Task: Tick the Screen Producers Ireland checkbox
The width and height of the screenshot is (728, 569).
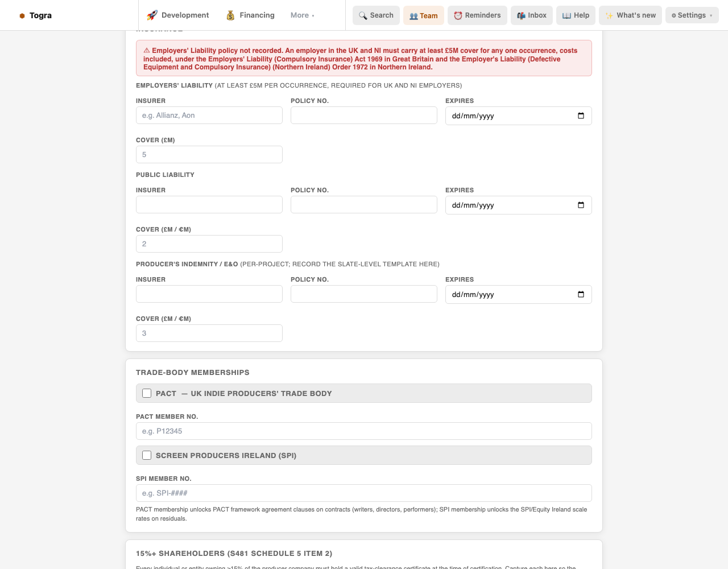Action: click(147, 455)
